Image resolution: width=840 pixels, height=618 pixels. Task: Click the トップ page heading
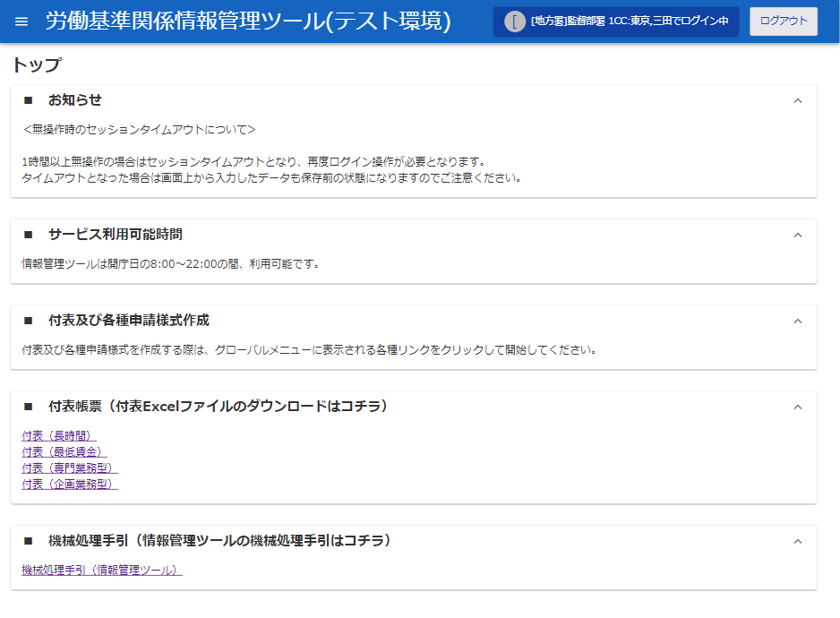click(x=37, y=64)
